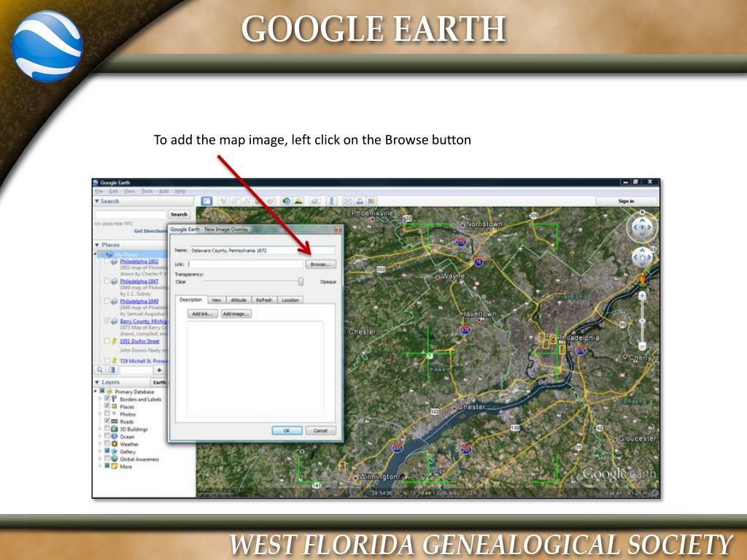This screenshot has width=747, height=560.
Task: Click the Add image button
Action: coord(236,314)
